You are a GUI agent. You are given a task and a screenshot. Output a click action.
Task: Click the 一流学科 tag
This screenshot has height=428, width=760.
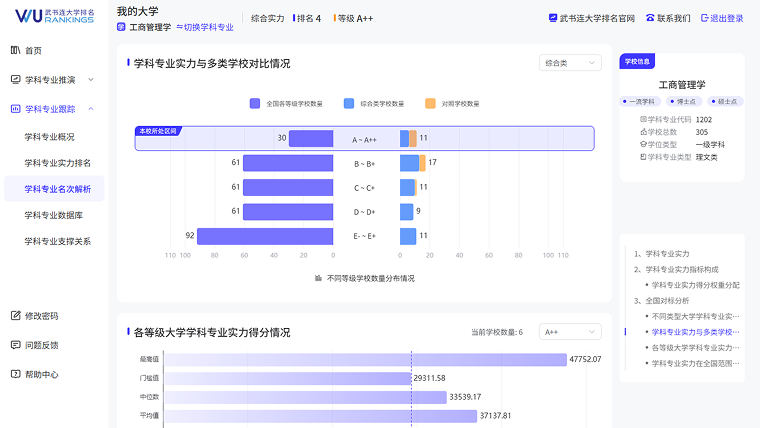tap(638, 101)
